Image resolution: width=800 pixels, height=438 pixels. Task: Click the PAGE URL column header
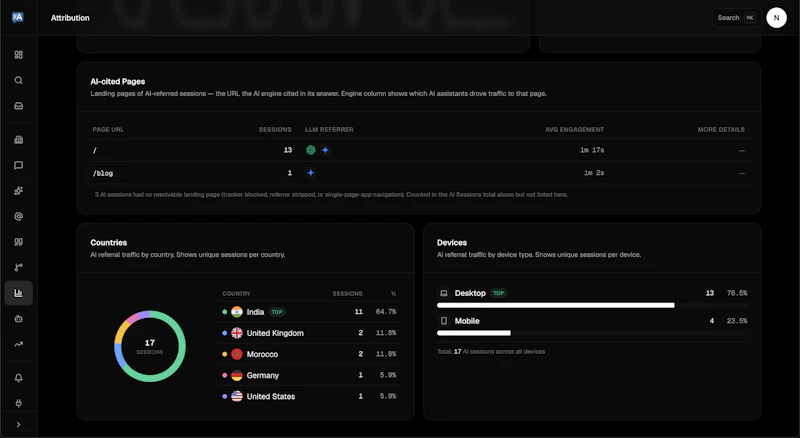[x=108, y=130]
